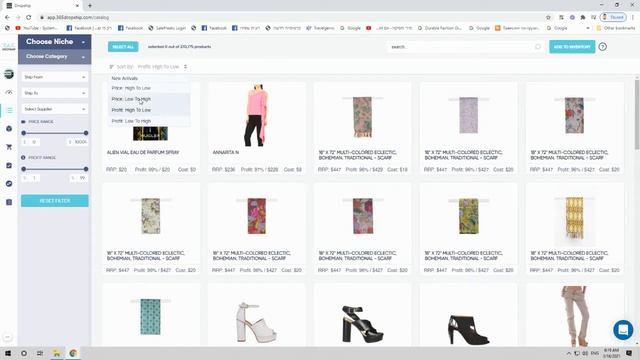
Task: Edit the profit range maximum value box
Action: pyautogui.click(x=79, y=178)
